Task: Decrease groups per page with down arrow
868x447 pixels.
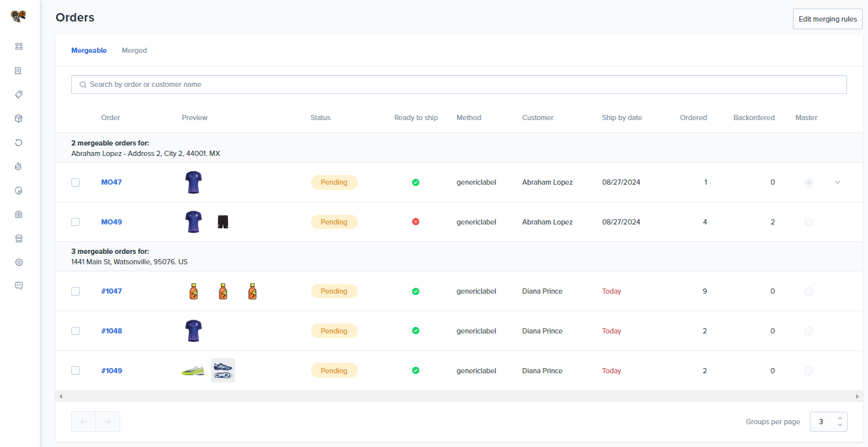Action: pyautogui.click(x=839, y=425)
